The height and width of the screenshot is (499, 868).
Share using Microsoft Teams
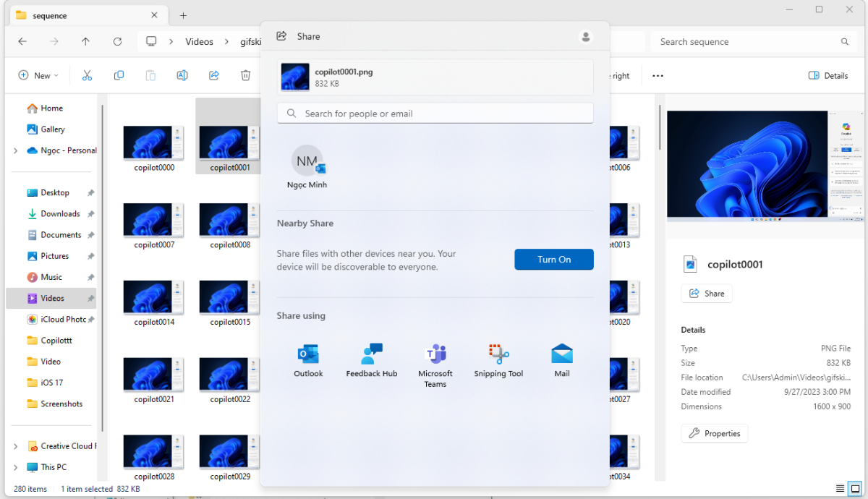[x=435, y=354]
